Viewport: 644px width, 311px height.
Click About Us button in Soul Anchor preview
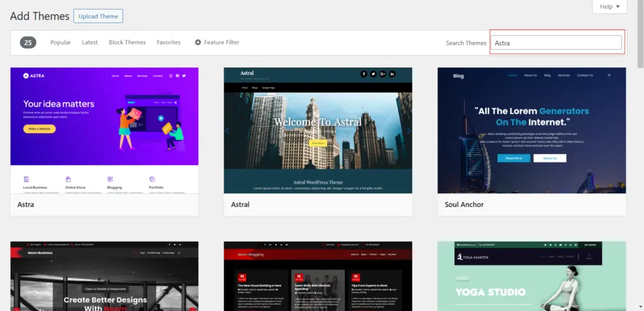(x=550, y=159)
